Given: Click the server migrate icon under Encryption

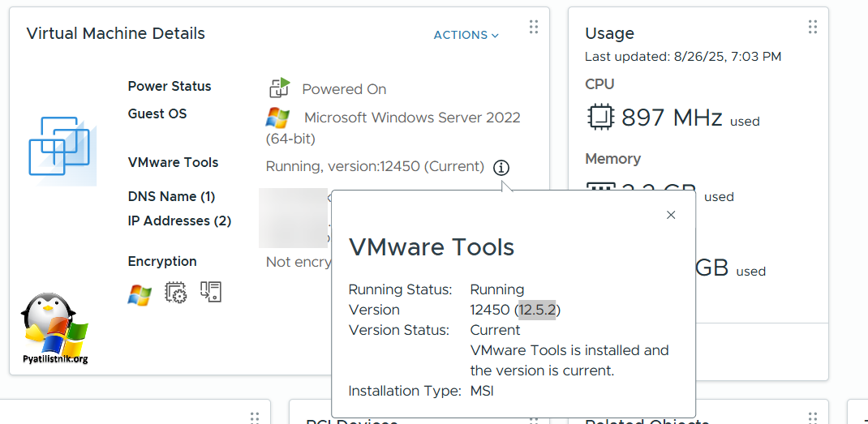Looking at the screenshot, I should pyautogui.click(x=211, y=292).
